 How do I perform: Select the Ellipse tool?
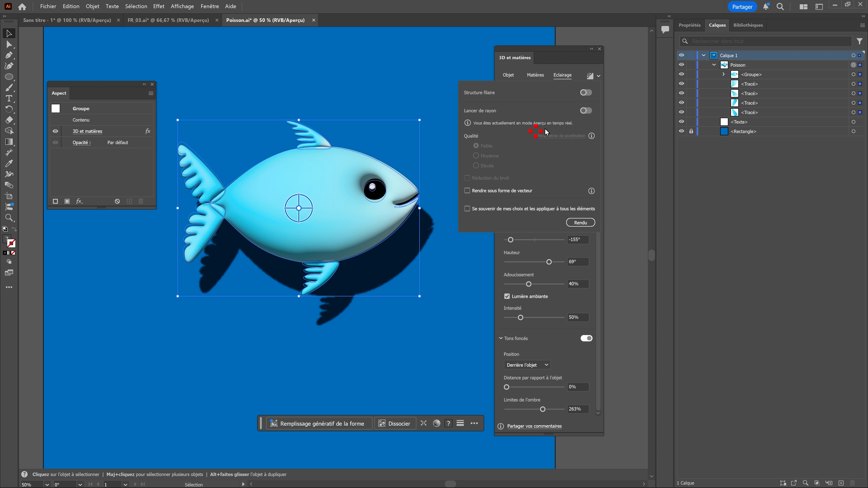[9, 77]
